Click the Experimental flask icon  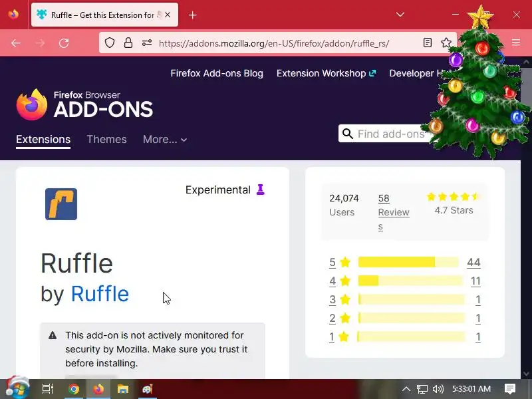260,190
